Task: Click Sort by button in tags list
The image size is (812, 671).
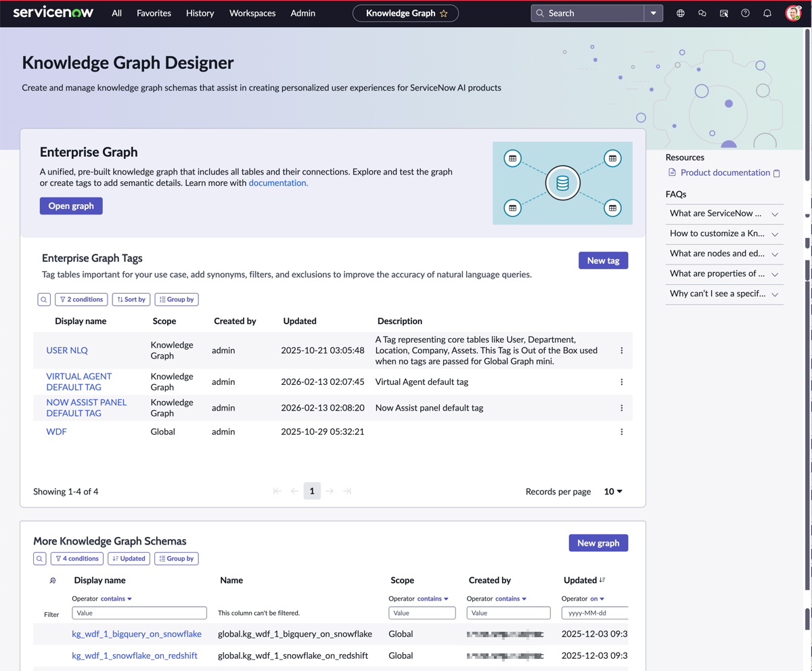Action: point(131,299)
